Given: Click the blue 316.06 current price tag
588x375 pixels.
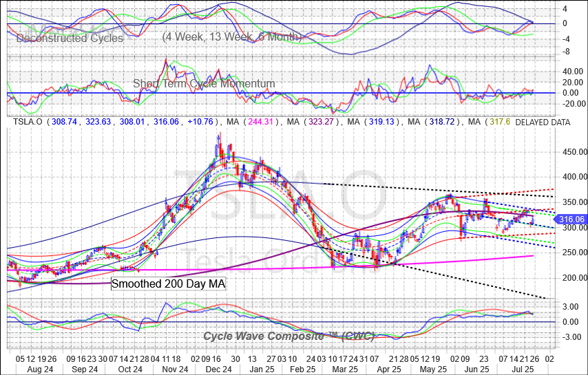Looking at the screenshot, I should pyautogui.click(x=571, y=219).
